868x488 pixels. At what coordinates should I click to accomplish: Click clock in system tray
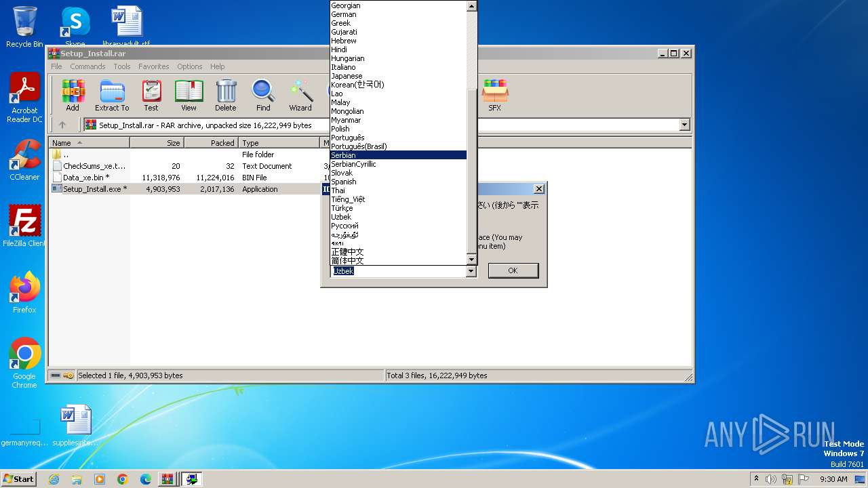[x=833, y=479]
